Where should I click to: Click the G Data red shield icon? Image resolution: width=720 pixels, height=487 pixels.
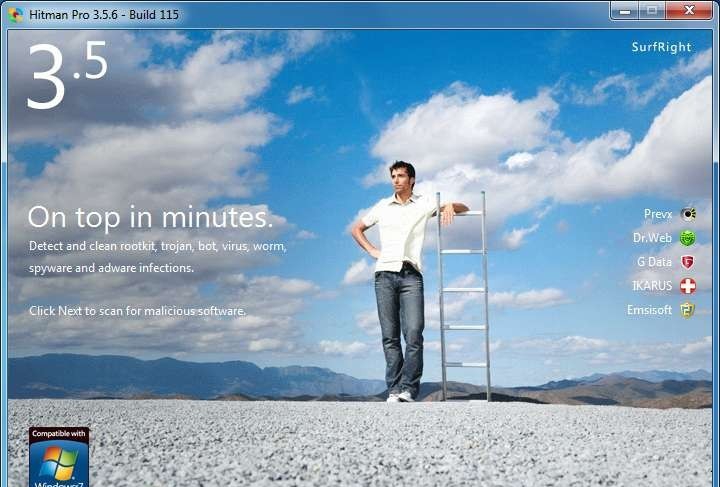click(687, 262)
